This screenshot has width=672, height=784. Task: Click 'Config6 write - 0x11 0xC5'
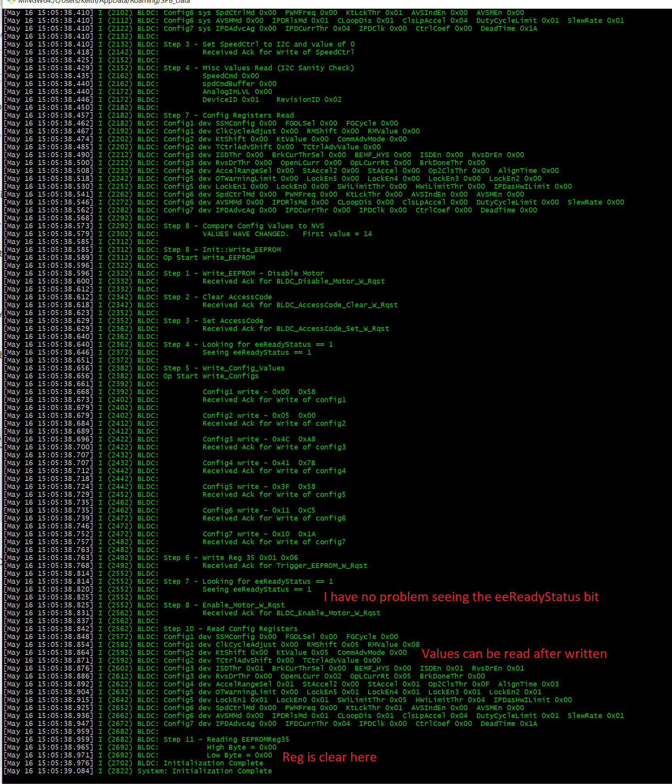point(259,510)
